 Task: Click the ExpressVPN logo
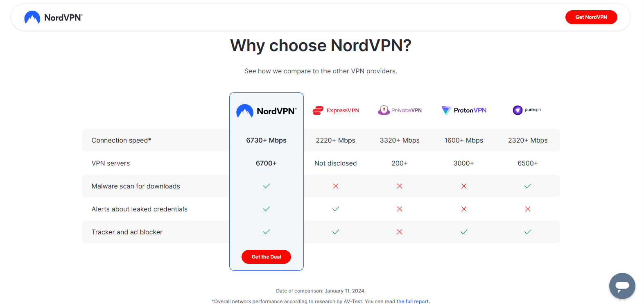[x=336, y=110]
